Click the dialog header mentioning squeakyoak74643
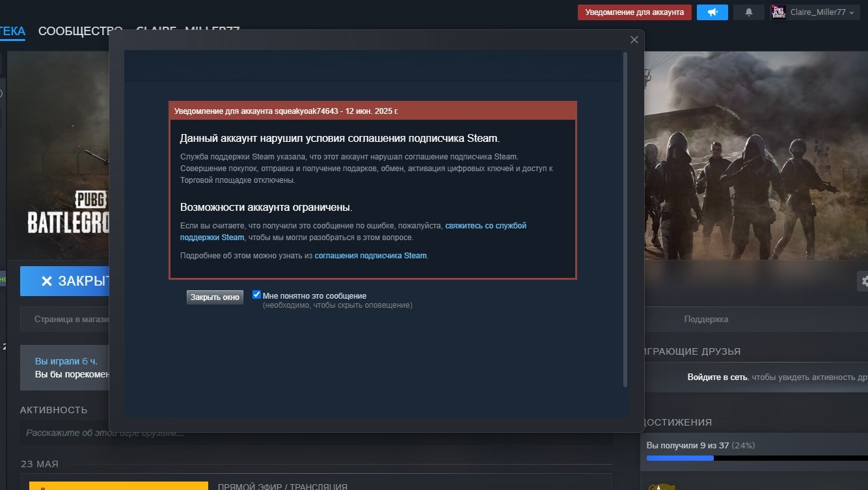This screenshot has width=868, height=490. (x=373, y=111)
